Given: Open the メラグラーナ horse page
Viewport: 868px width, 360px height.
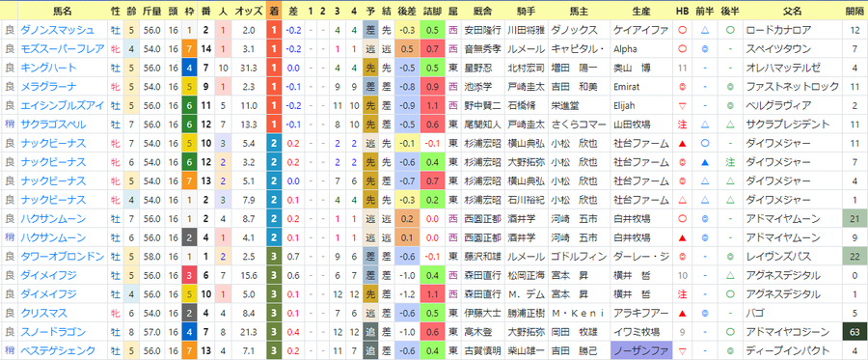Looking at the screenshot, I should (x=49, y=87).
